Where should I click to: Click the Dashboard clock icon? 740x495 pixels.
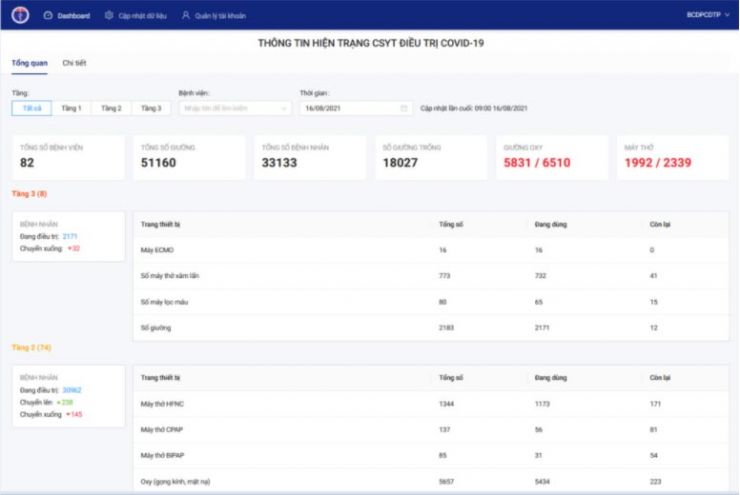(48, 16)
